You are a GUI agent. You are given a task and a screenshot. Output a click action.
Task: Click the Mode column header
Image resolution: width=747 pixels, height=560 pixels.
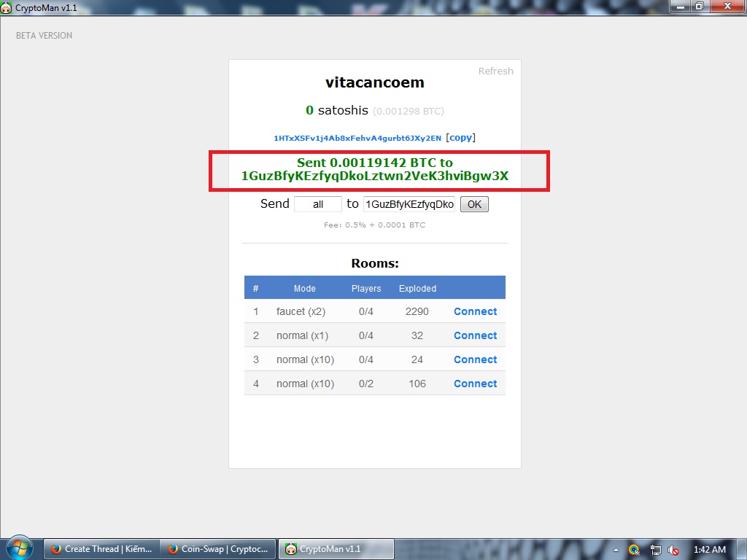click(x=304, y=289)
